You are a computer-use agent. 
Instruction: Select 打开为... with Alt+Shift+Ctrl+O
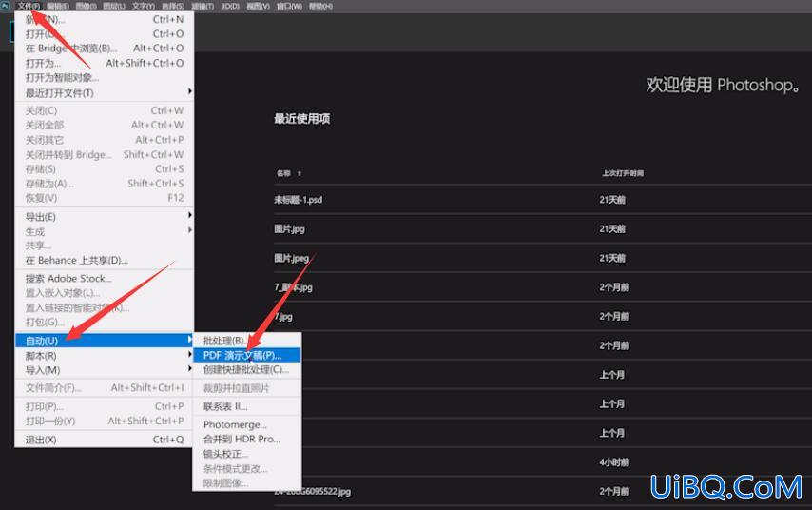(x=104, y=63)
